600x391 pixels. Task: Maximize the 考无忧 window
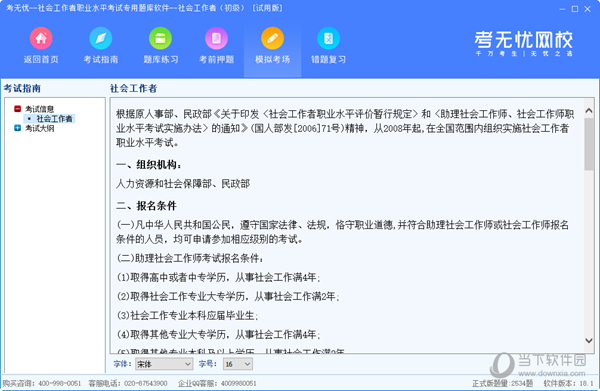575,9
